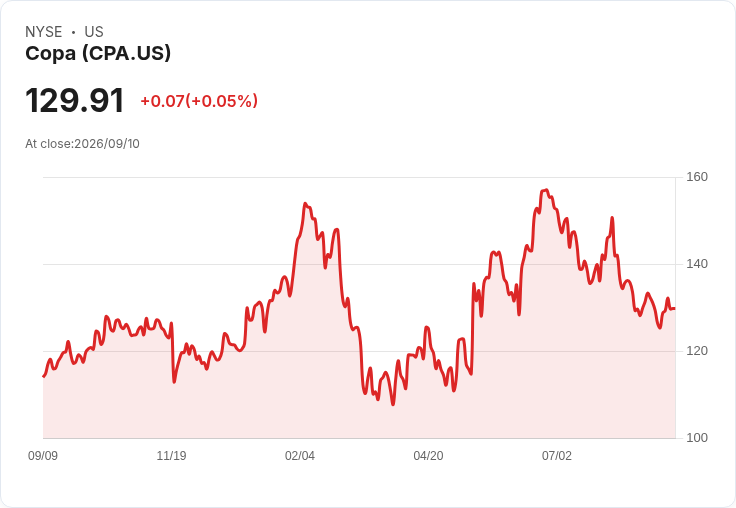Click the 11/19 date on the x-axis
Viewport: 736px width, 508px height.
[171, 455]
